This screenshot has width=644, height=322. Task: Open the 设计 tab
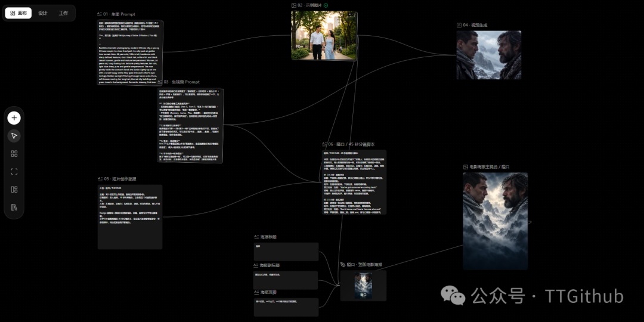point(43,13)
